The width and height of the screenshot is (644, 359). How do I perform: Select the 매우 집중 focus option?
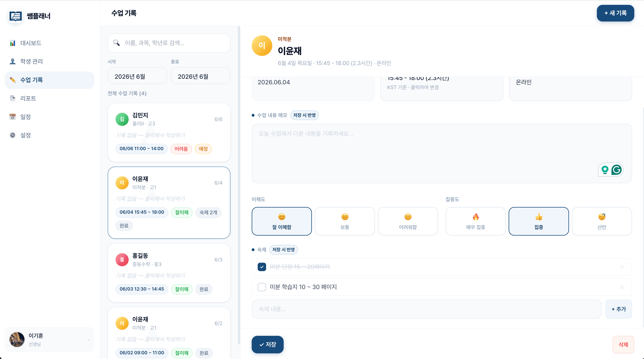pyautogui.click(x=476, y=221)
